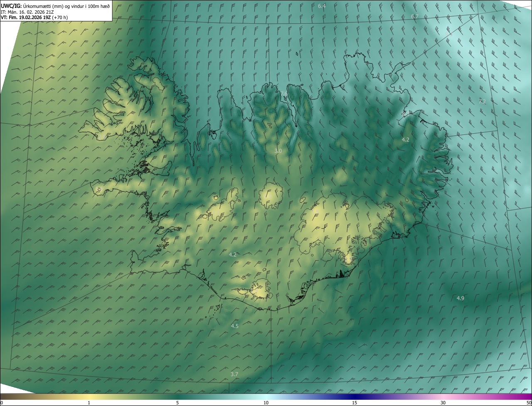532x406 pixels.
Task: Click the colorbar tick label 1
Action: [89, 403]
